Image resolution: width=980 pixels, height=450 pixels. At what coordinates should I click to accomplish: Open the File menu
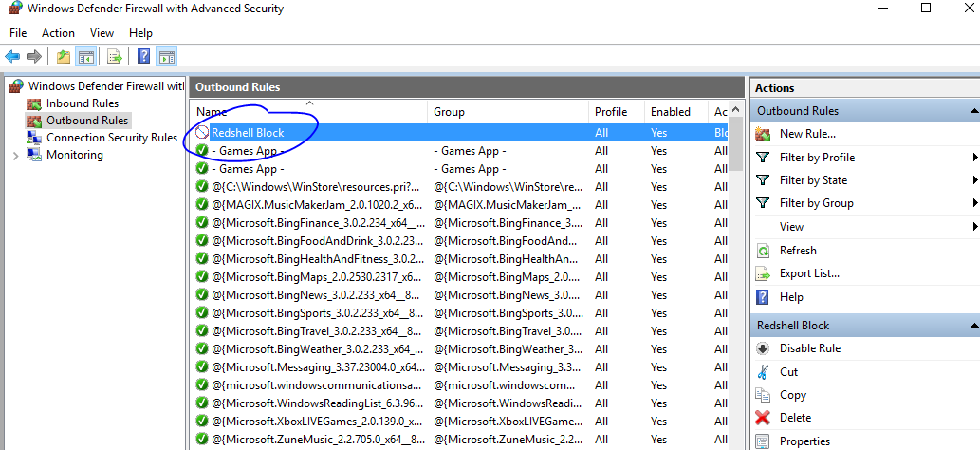[18, 33]
